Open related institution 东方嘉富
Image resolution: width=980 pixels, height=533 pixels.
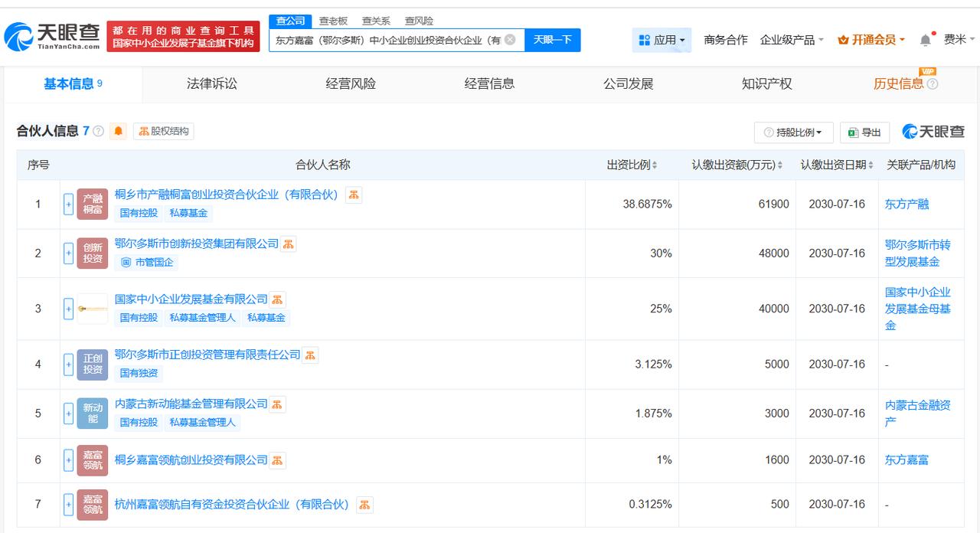[x=907, y=460]
